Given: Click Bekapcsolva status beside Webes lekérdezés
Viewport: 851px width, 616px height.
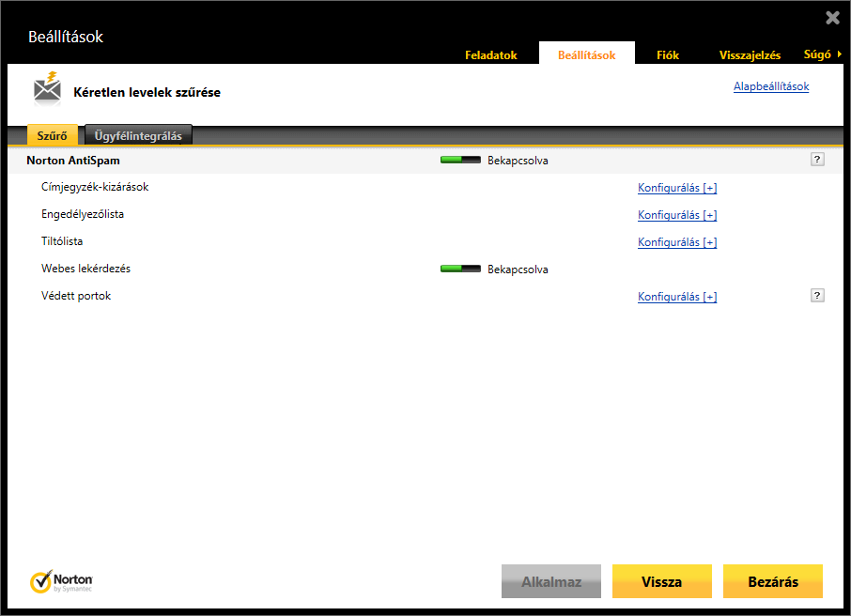Looking at the screenshot, I should point(518,269).
